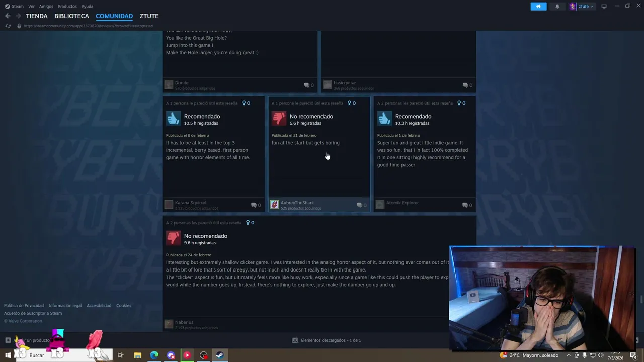Go to the TIENDA tab
The height and width of the screenshot is (362, 644).
click(37, 16)
